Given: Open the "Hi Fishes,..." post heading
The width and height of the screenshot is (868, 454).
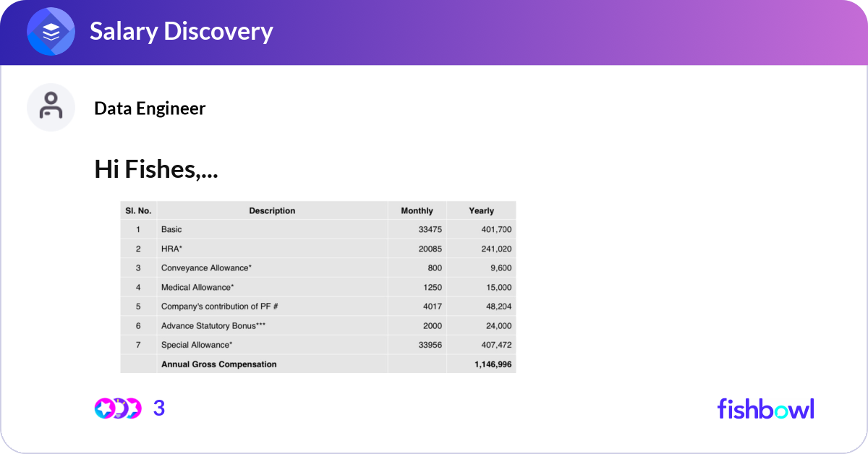Looking at the screenshot, I should click(x=156, y=169).
